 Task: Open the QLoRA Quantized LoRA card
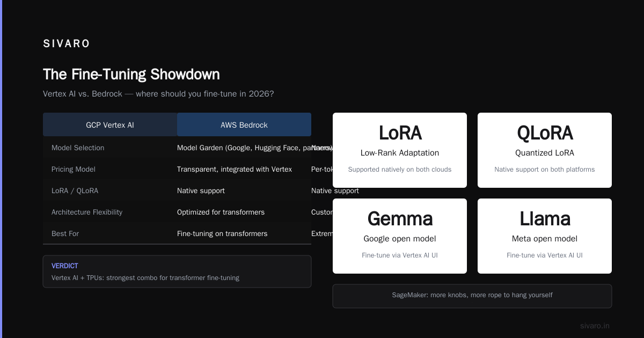tap(545, 150)
